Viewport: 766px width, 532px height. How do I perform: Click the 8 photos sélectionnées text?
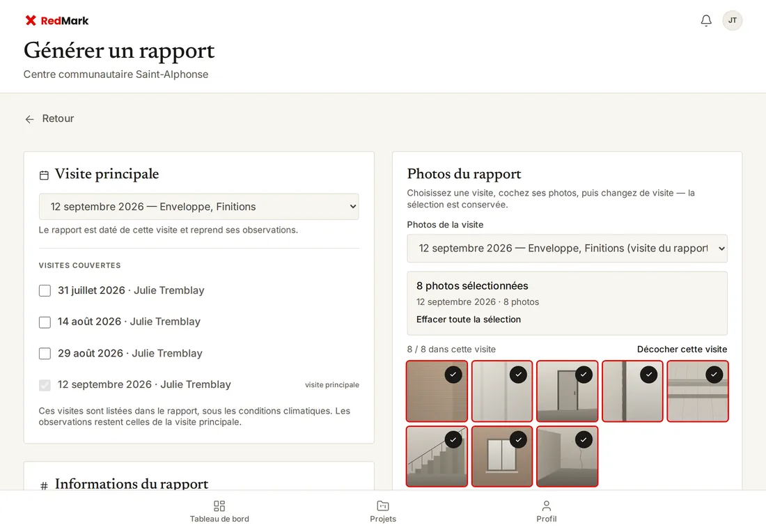point(472,285)
